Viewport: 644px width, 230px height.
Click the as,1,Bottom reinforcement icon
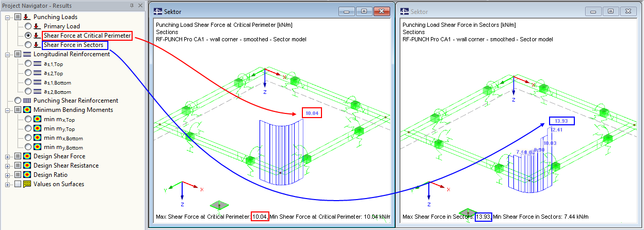pos(38,82)
